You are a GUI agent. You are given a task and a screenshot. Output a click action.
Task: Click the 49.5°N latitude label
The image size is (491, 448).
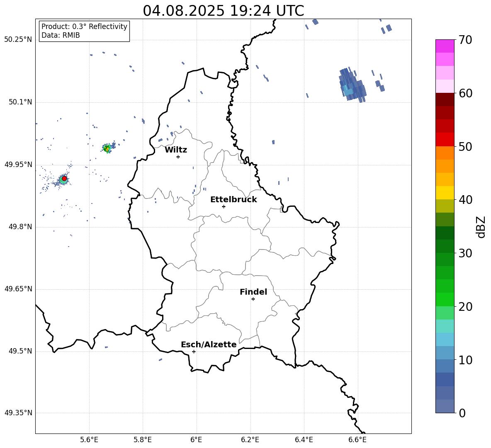pos(21,351)
